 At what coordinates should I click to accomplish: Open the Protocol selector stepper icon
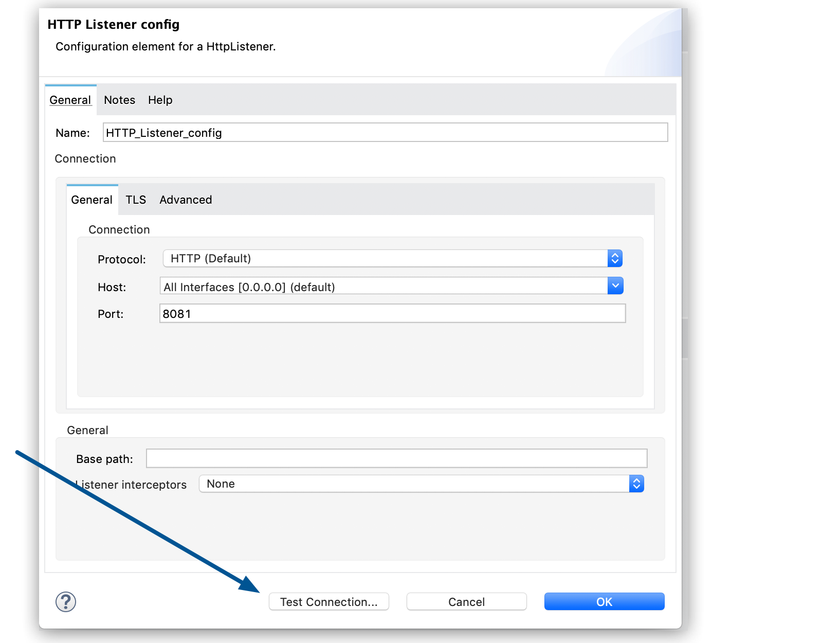[x=615, y=258]
